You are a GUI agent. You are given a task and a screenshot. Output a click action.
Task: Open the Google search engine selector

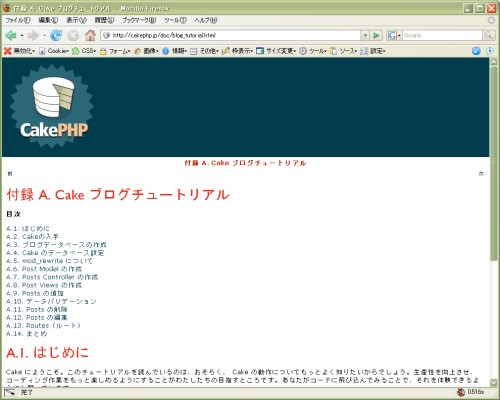click(394, 35)
